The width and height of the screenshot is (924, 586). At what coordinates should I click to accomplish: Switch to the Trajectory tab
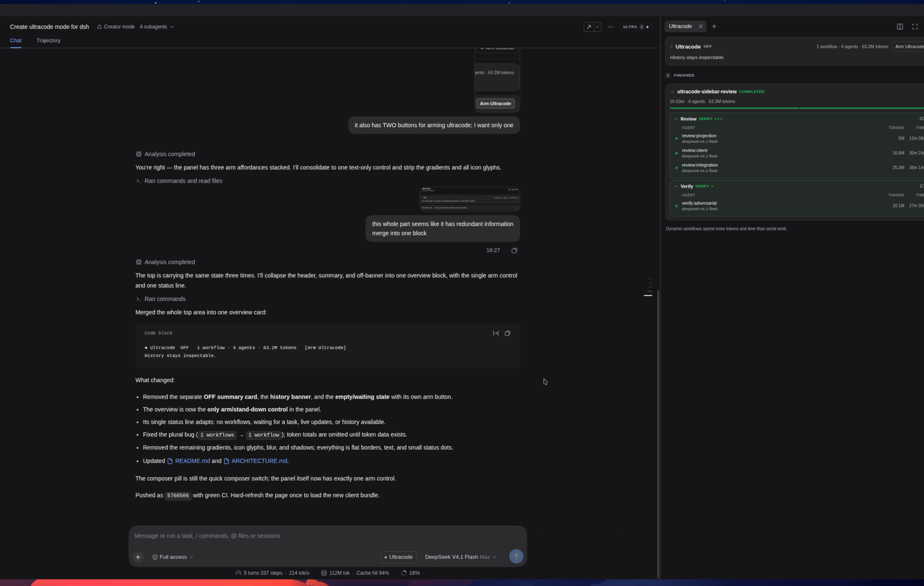pos(49,40)
